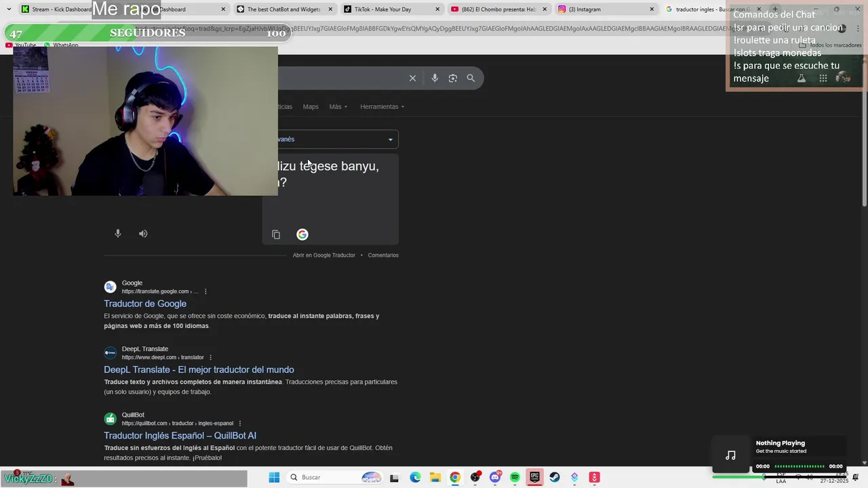Click the music widget progress bar

800,466
